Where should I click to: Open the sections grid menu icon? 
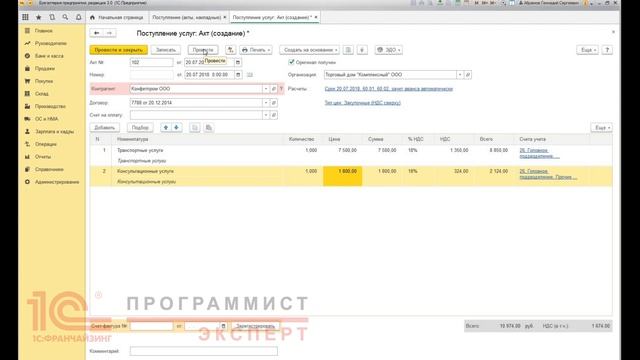pyautogui.click(x=25, y=17)
